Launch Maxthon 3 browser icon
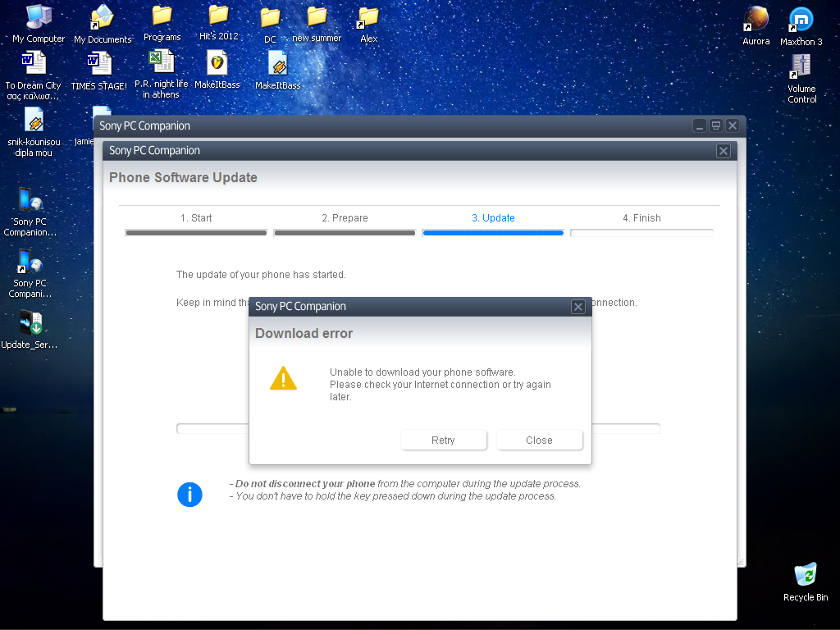This screenshot has height=630, width=840. (x=801, y=26)
